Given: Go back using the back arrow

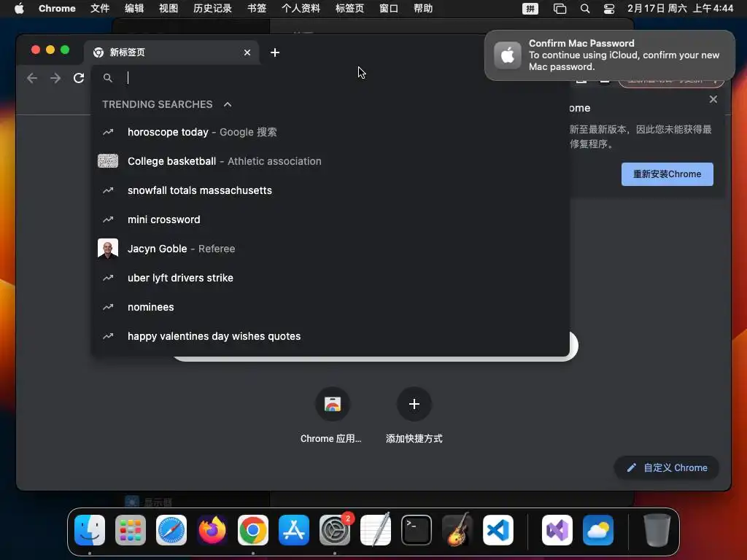Looking at the screenshot, I should click(x=32, y=78).
